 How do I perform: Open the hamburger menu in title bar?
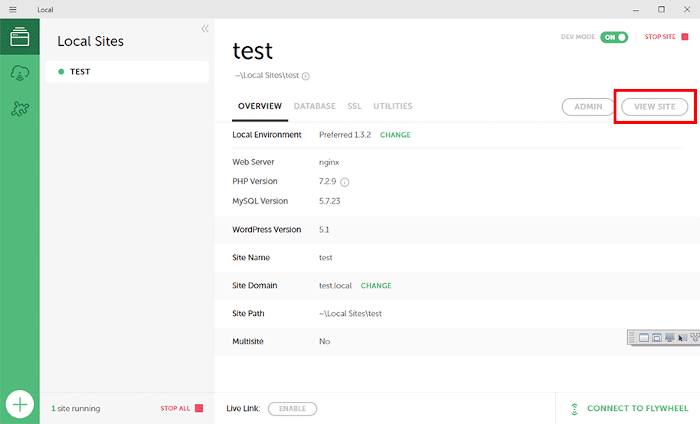(12, 9)
